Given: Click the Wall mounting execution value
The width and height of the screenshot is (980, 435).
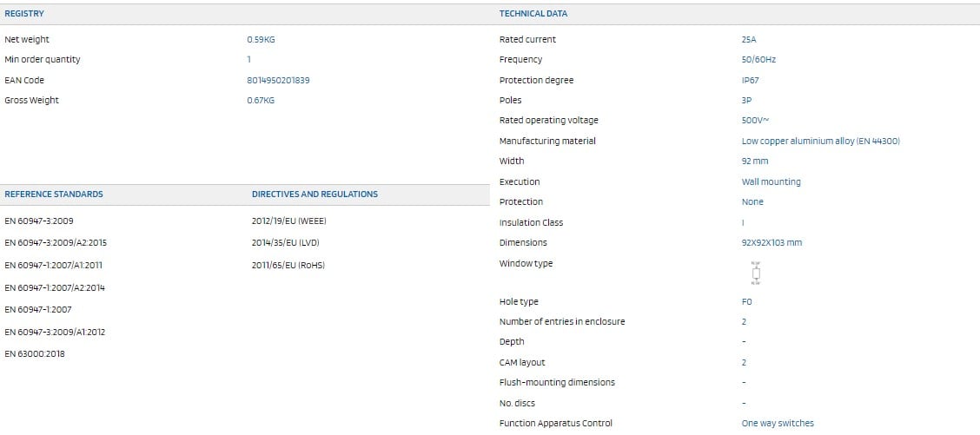Looking at the screenshot, I should pyautogui.click(x=771, y=181).
